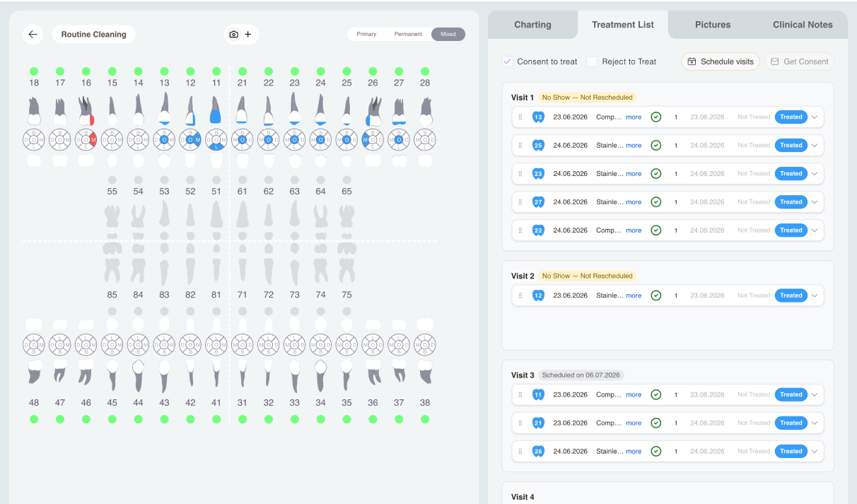Click the green check icon on the tooth 25 row
The image size is (857, 504).
[655, 146]
